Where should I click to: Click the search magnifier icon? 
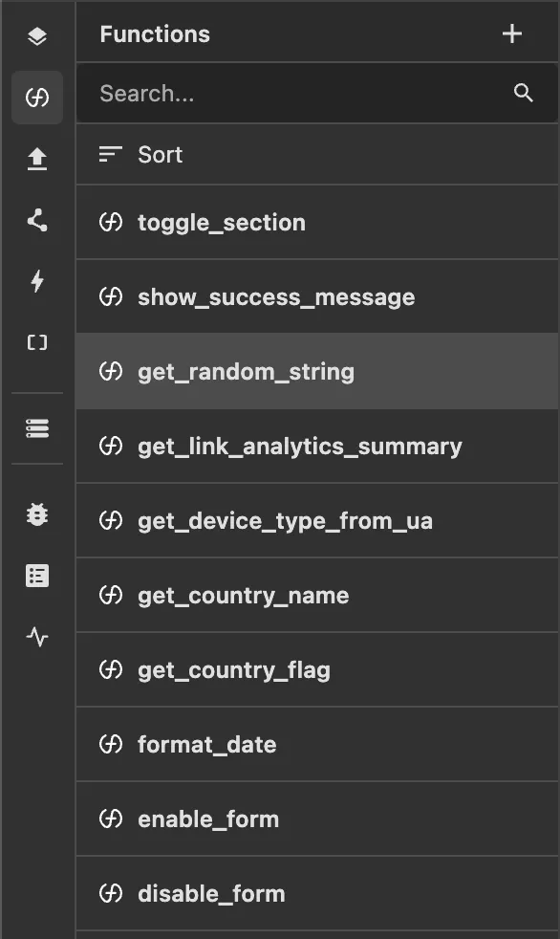coord(523,93)
